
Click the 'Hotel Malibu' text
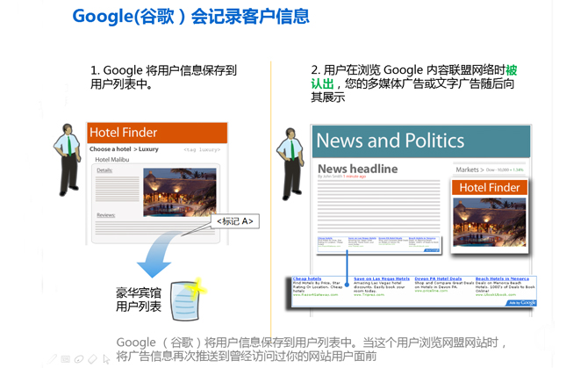(112, 160)
